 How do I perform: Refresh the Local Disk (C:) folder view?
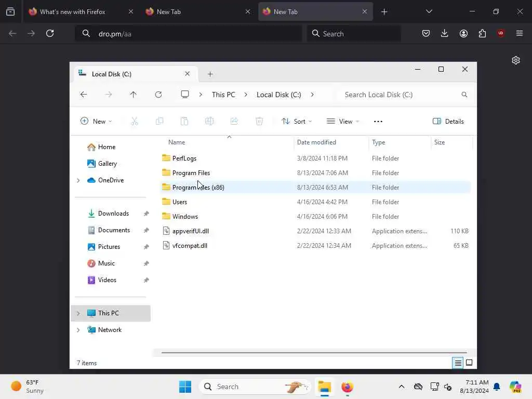158,95
